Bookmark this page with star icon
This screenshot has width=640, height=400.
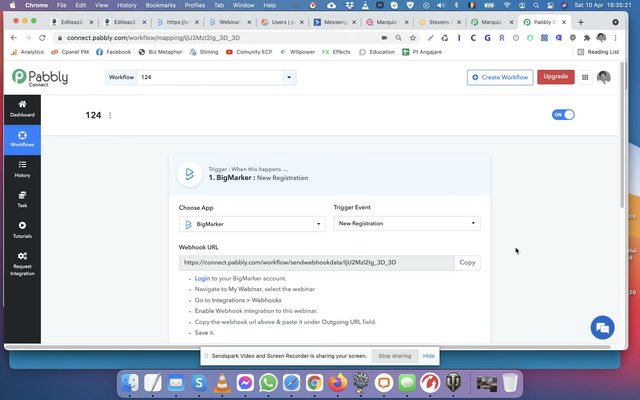413,38
